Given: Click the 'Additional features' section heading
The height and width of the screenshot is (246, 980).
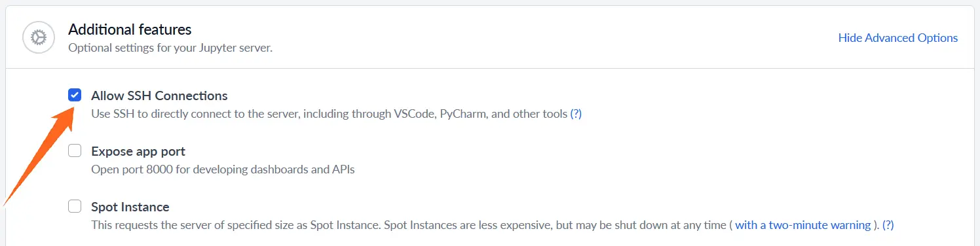Looking at the screenshot, I should pyautogui.click(x=130, y=29).
